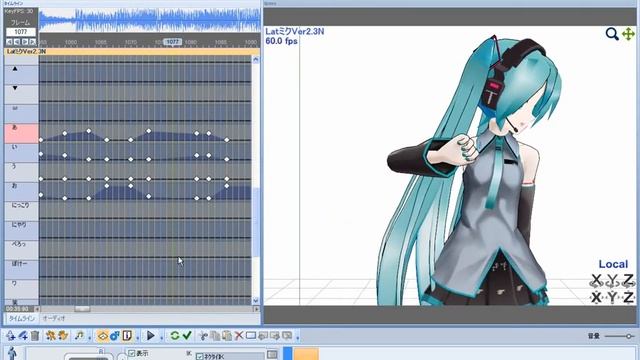Image resolution: width=640 pixels, height=360 pixels.
Task: Toggle the 表示 display checkbox
Action: pyautogui.click(x=131, y=353)
